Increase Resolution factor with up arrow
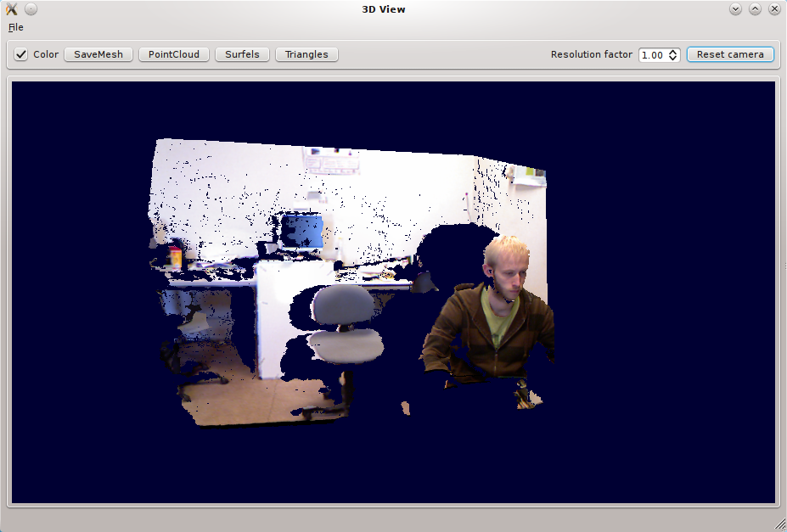787x532 pixels. click(673, 52)
